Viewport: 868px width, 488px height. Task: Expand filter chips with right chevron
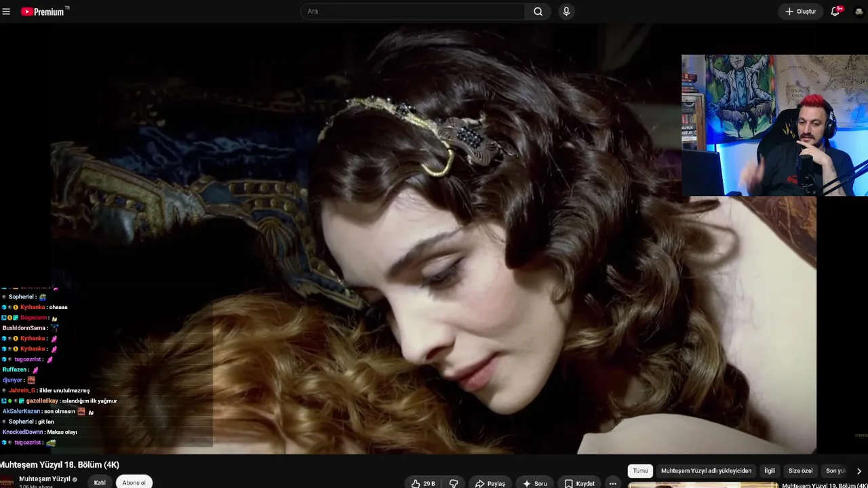point(859,471)
